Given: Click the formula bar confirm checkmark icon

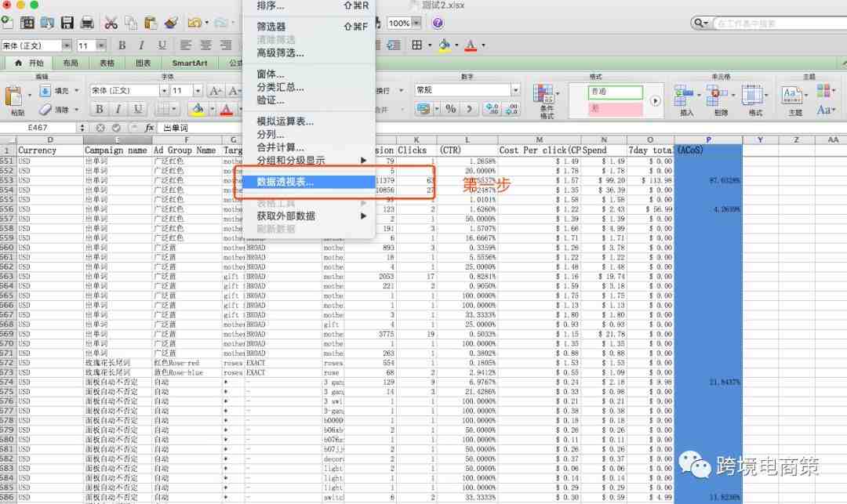Looking at the screenshot, I should [117, 128].
